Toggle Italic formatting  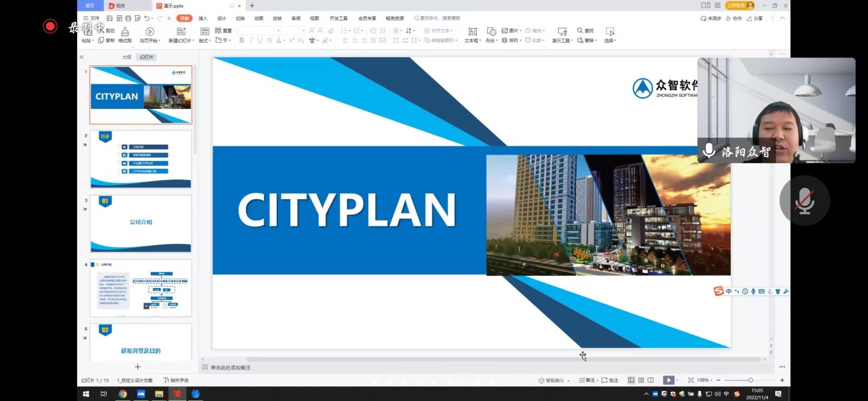[x=251, y=40]
